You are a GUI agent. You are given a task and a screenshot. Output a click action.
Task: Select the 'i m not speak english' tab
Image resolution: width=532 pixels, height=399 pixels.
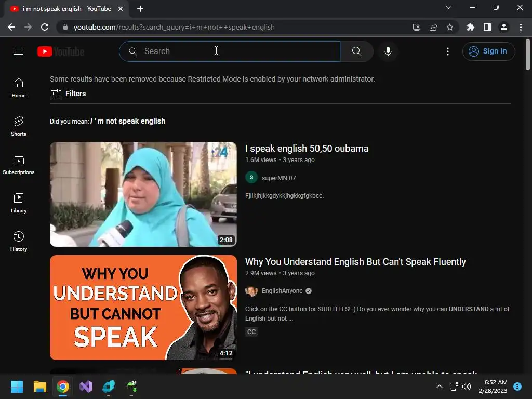click(66, 9)
